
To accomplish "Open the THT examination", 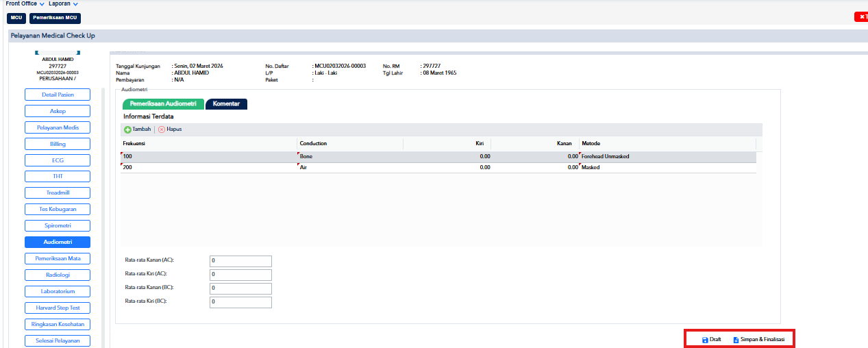I will click(58, 177).
